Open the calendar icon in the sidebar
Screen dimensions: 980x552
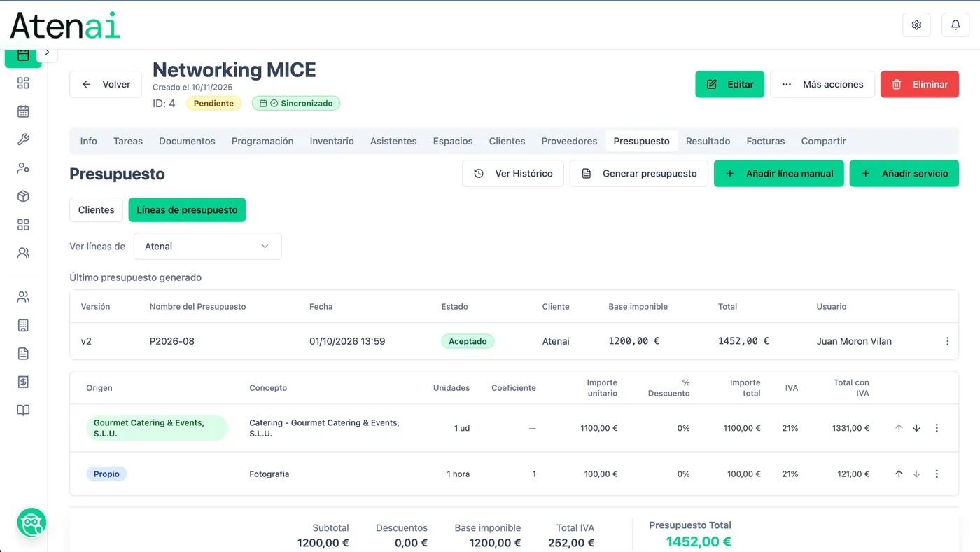click(23, 111)
